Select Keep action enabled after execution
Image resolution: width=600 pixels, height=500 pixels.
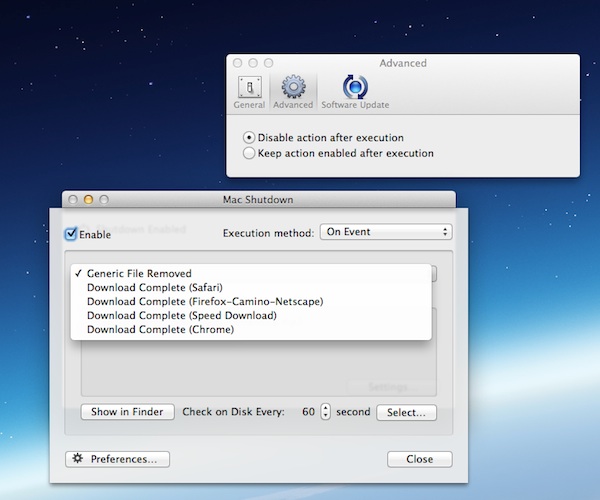[x=249, y=154]
